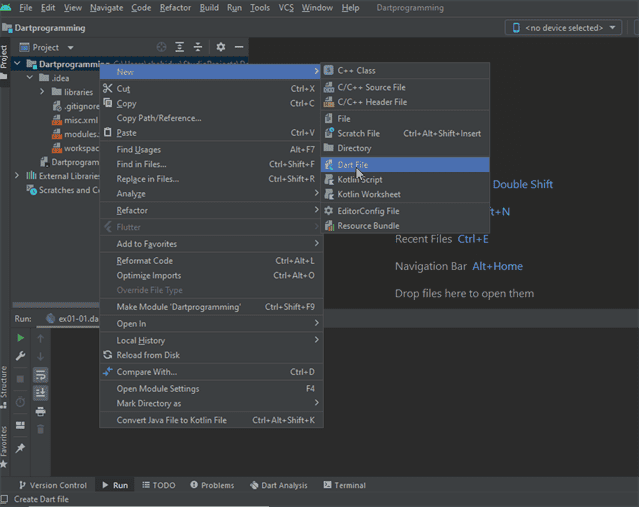
Task: Expand the Add to Favorites submenu
Action: click(x=211, y=244)
